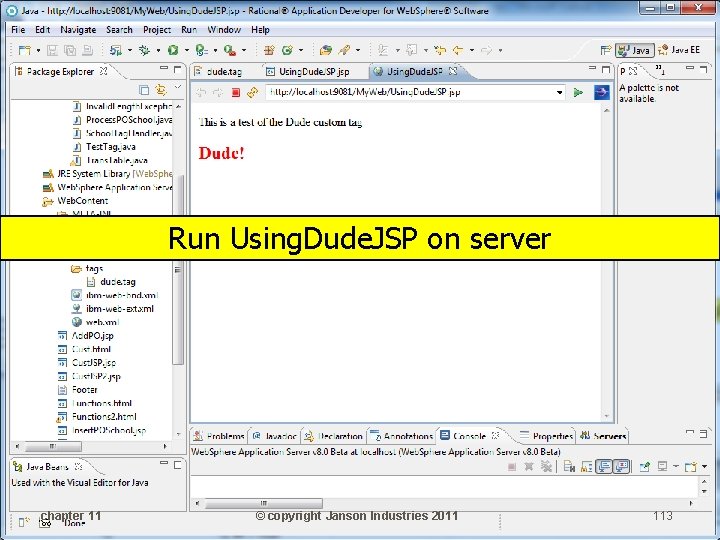Click the Collapse All icon in Package Explorer
Image resolution: width=720 pixels, height=540 pixels.
(x=144, y=89)
